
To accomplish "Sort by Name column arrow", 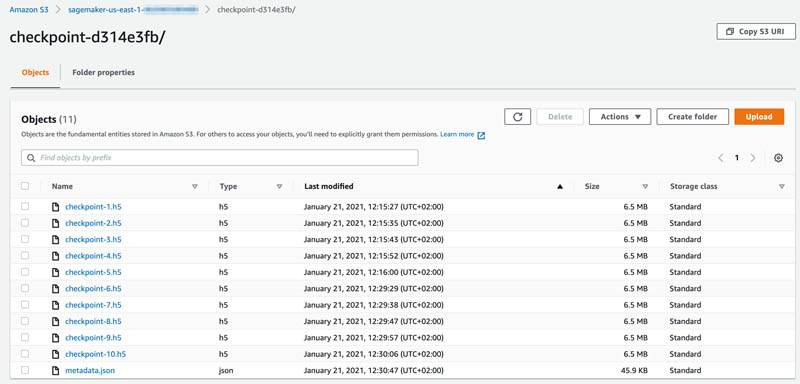I will 194,187.
